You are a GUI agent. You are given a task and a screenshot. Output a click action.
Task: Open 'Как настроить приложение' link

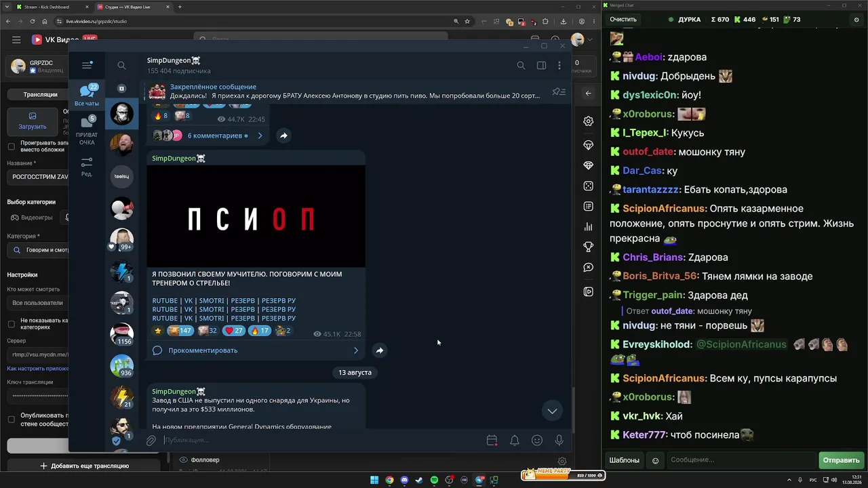38,369
